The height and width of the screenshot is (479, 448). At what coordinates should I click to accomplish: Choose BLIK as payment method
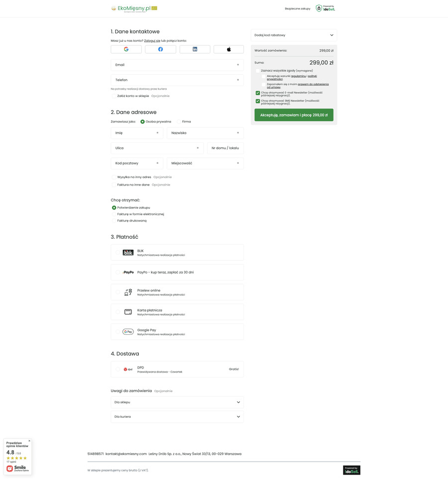click(118, 252)
